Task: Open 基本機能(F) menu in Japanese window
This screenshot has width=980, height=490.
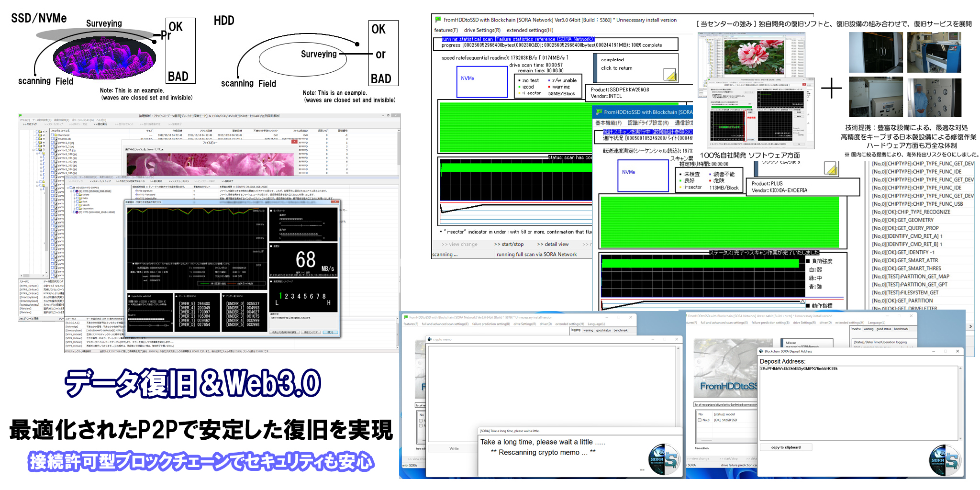Action: pyautogui.click(x=608, y=123)
